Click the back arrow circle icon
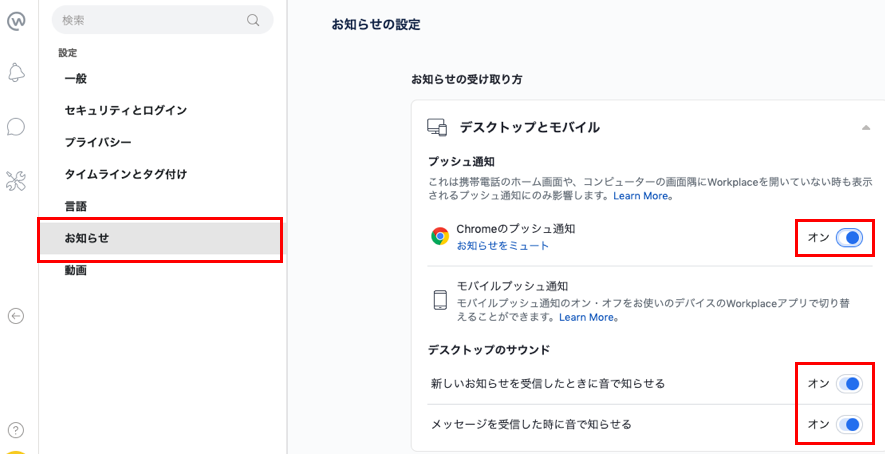The width and height of the screenshot is (885, 454). [16, 316]
